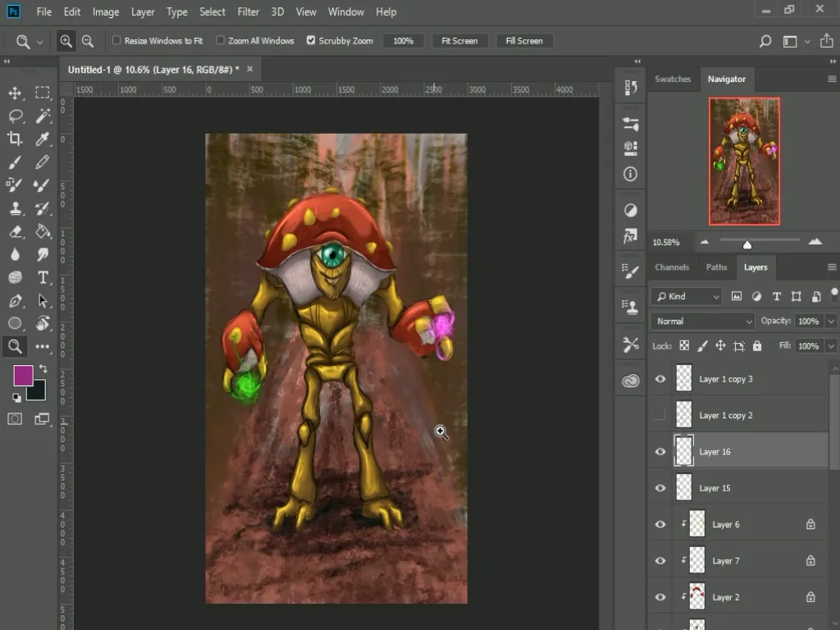Image resolution: width=840 pixels, height=630 pixels.
Task: Open the Normal blend mode dropdown
Action: [703, 321]
